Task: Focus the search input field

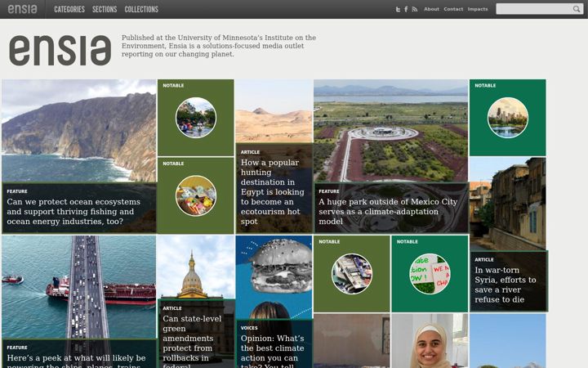Action: tap(534, 9)
